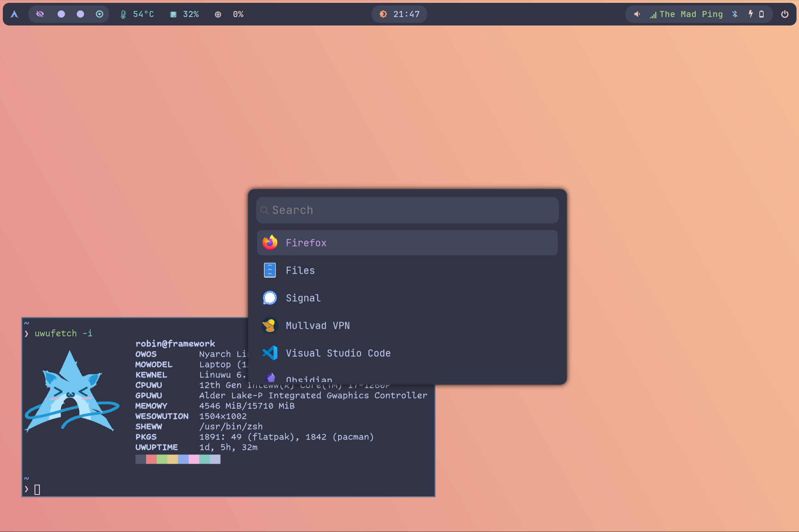Toggle the Bluetooth icon in the bar

[x=735, y=14]
